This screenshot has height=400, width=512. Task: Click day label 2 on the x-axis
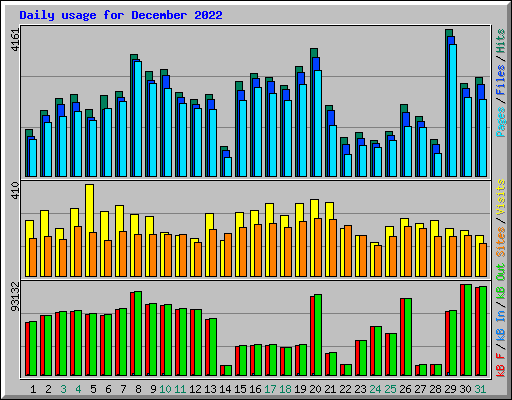pos(48,389)
